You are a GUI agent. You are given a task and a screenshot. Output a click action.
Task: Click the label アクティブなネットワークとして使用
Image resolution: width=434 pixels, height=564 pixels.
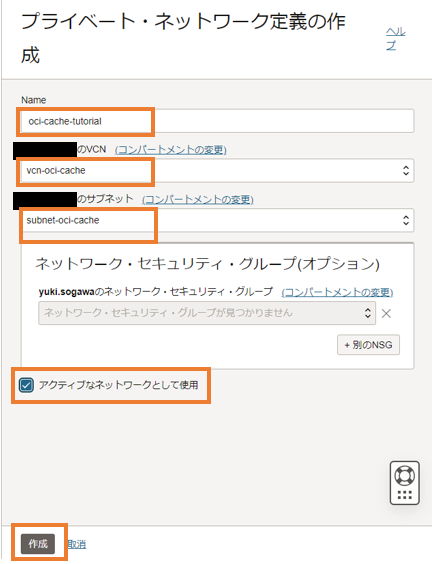tap(119, 385)
